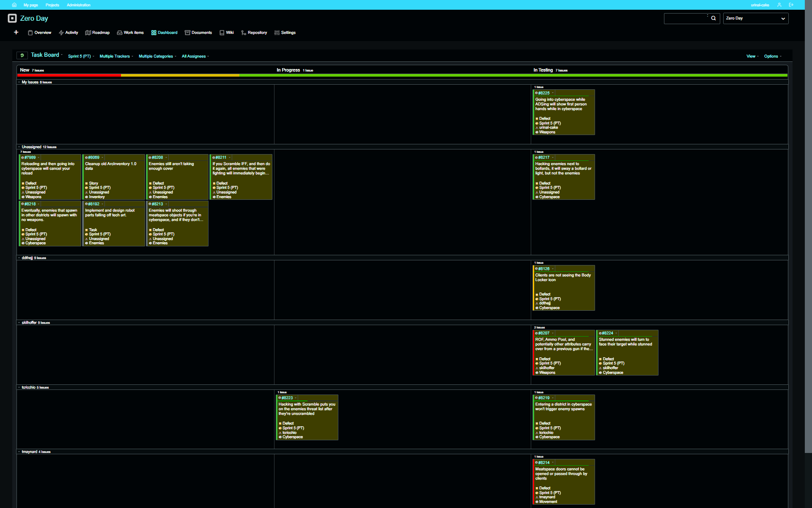Click the Settings gear icon
Screen dimensions: 812x508
[x=277, y=33]
